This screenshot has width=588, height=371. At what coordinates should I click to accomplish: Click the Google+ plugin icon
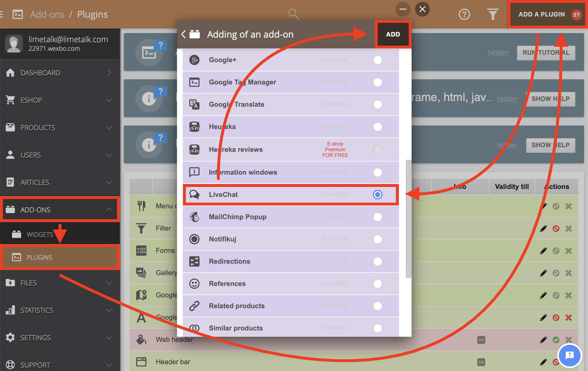[x=194, y=60]
